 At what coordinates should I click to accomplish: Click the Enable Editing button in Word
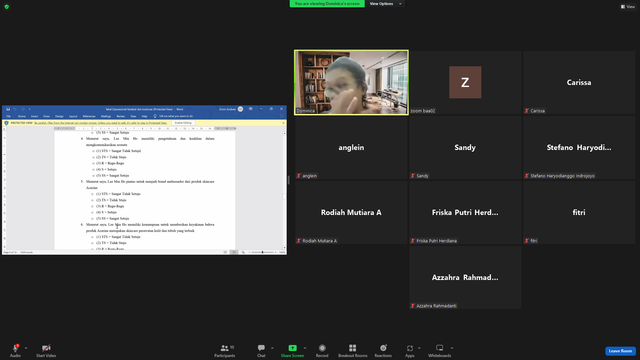[x=183, y=123]
